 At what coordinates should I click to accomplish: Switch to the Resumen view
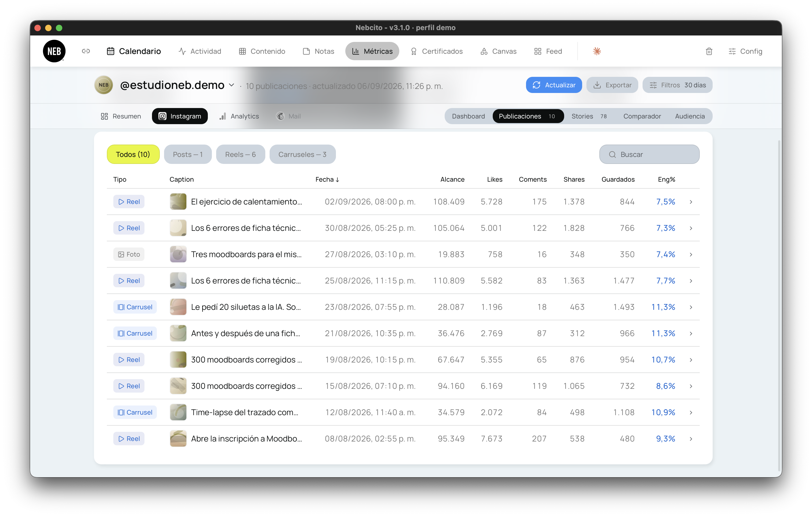point(121,116)
